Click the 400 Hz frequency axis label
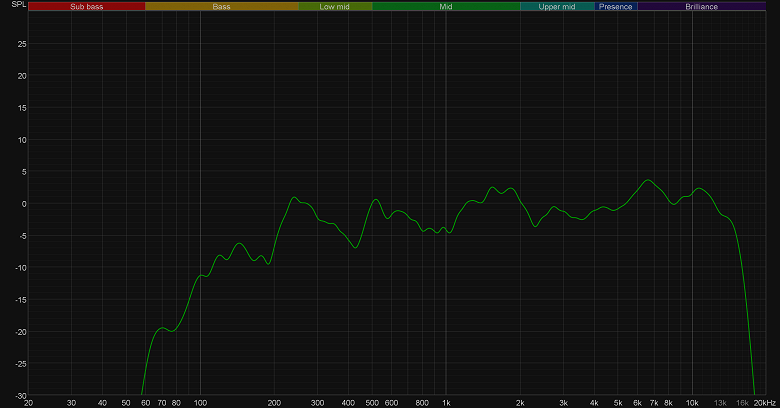780x408 pixels. (x=348, y=403)
